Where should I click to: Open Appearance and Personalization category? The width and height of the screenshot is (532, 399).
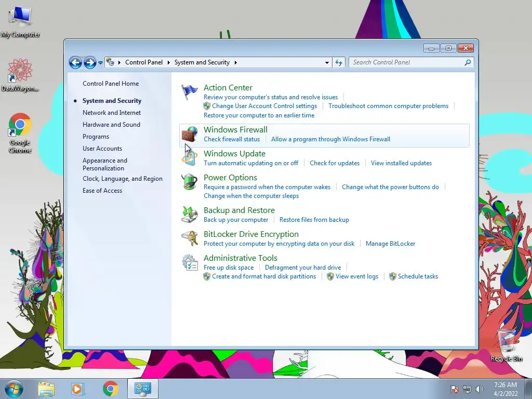click(x=105, y=164)
